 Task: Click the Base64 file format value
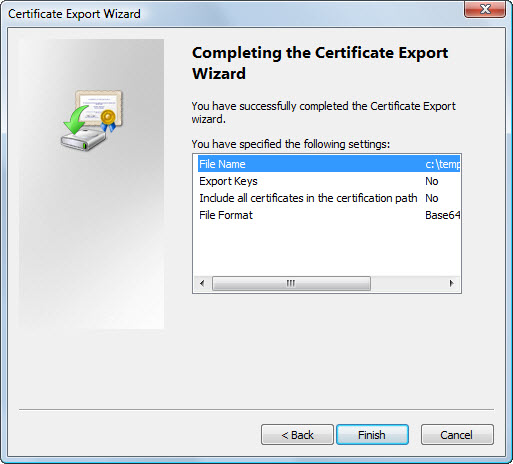point(443,215)
